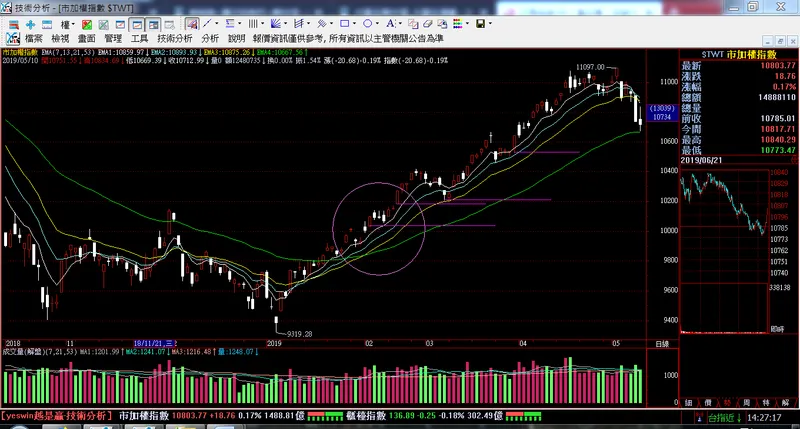Select the ellipse shape drawing tool

click(367, 23)
